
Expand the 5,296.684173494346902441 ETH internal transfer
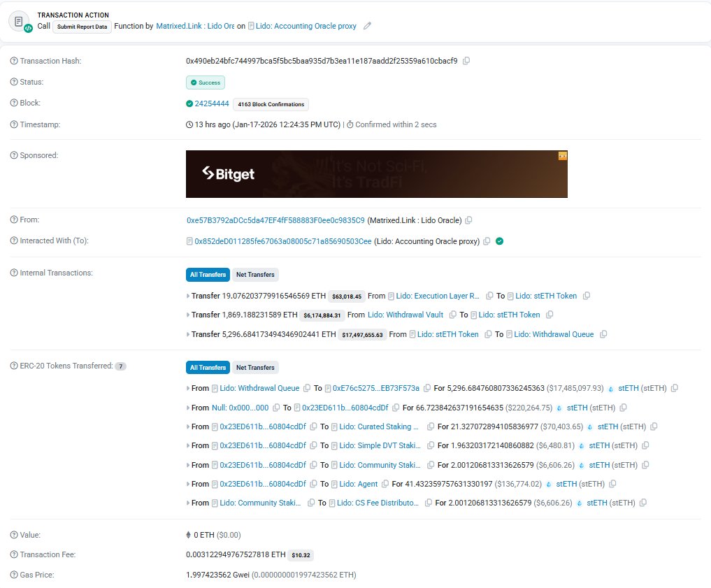(188, 334)
